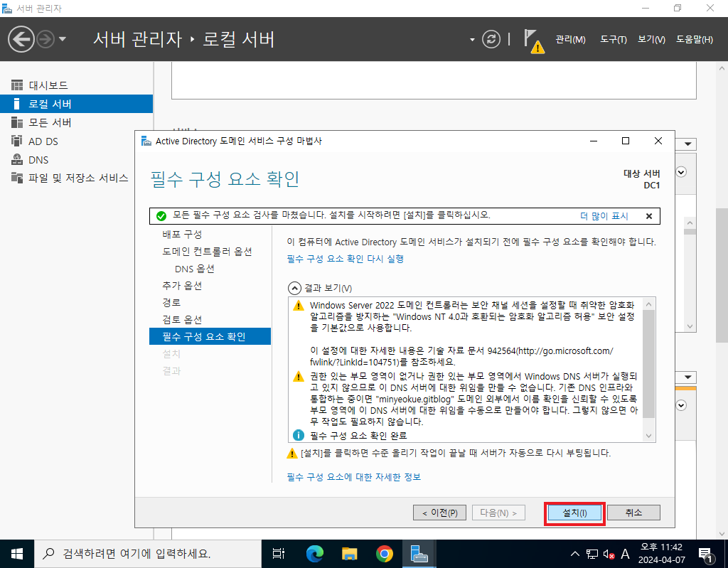Expand upper collapse chevron behind the wizard
The image size is (728, 568).
(x=681, y=172)
